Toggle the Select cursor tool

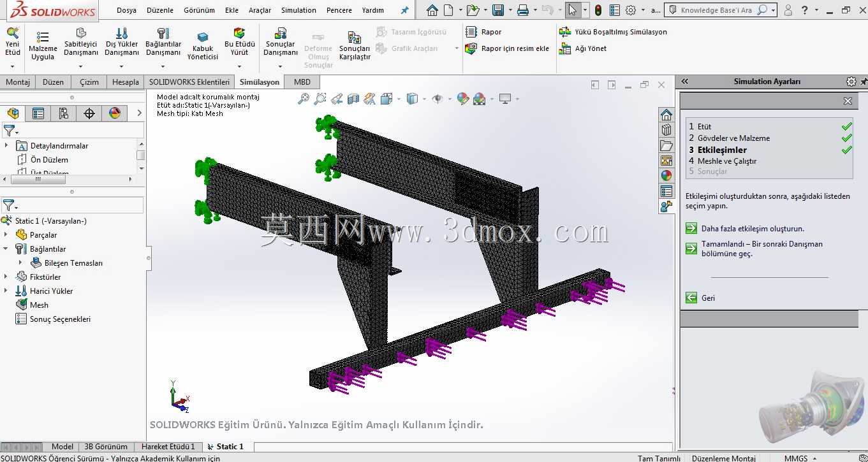point(573,10)
